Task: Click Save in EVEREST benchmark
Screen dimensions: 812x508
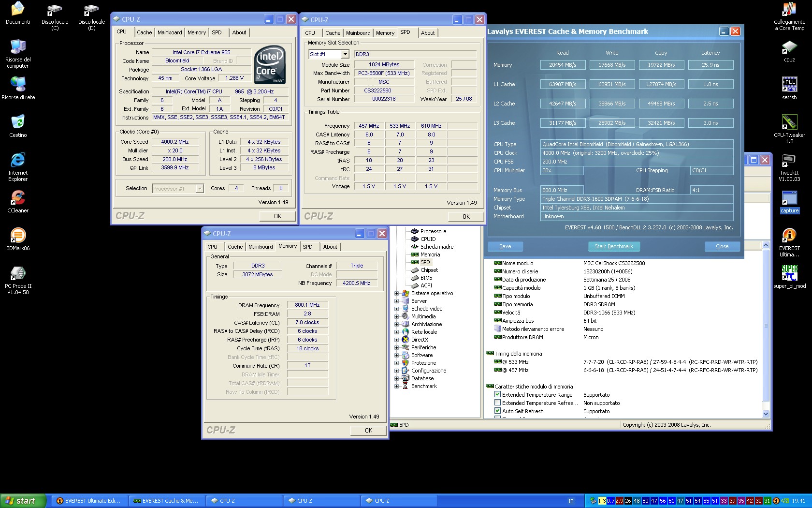Action: click(x=505, y=246)
